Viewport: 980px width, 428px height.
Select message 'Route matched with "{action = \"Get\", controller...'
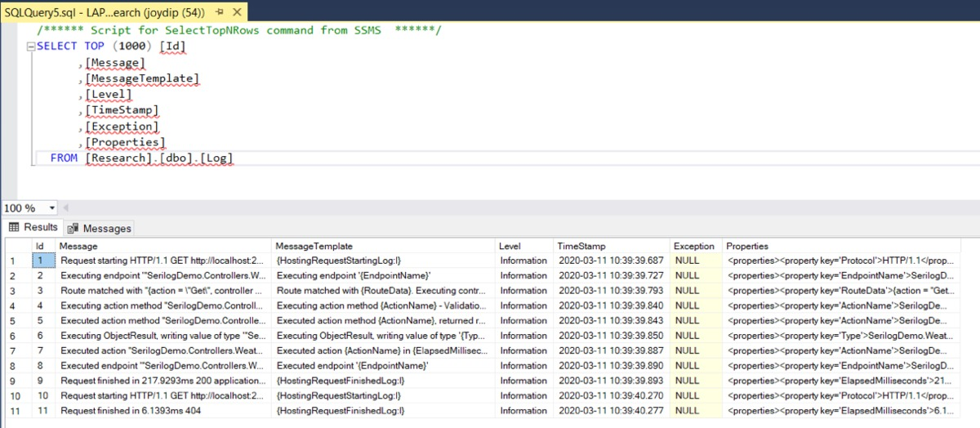[163, 291]
